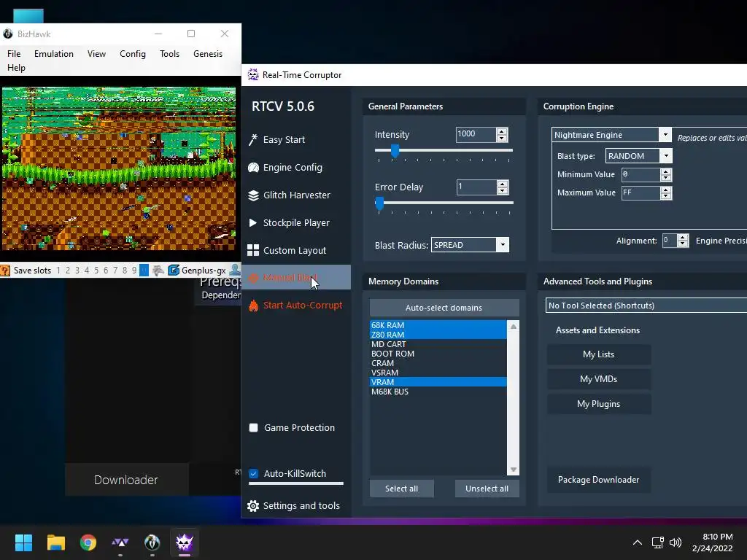Toggle MD CART memory domain

pyautogui.click(x=438, y=344)
